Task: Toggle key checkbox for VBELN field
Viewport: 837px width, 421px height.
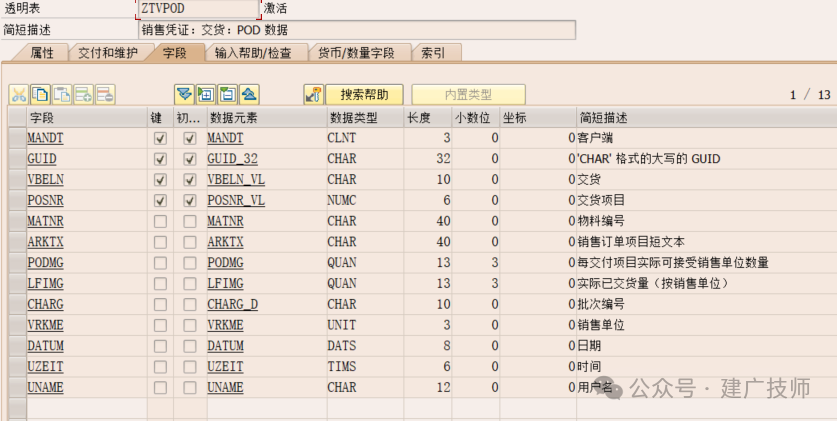Action: point(160,180)
